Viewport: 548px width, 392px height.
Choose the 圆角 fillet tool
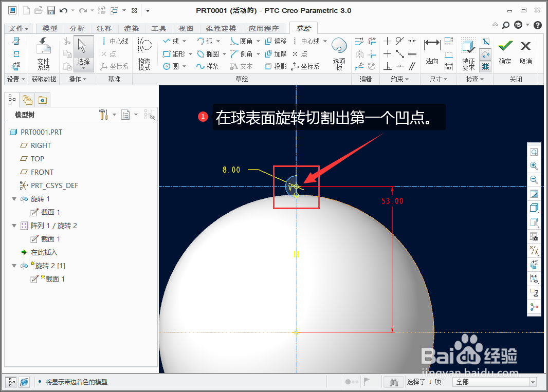241,41
